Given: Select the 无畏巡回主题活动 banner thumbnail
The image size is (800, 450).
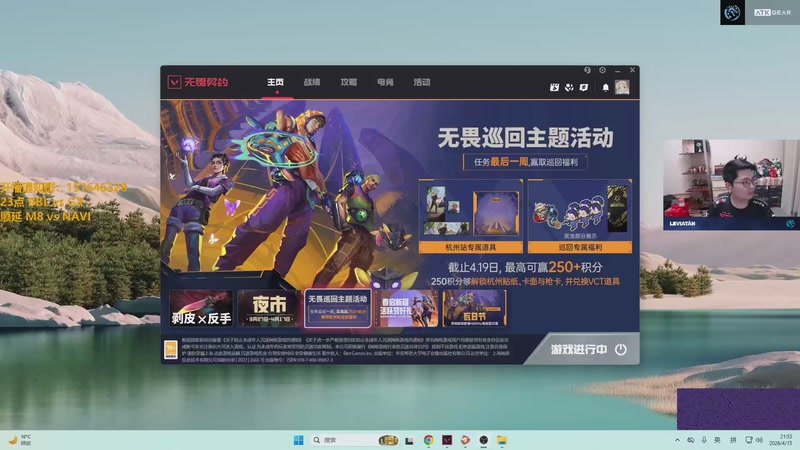Looking at the screenshot, I should pos(337,308).
